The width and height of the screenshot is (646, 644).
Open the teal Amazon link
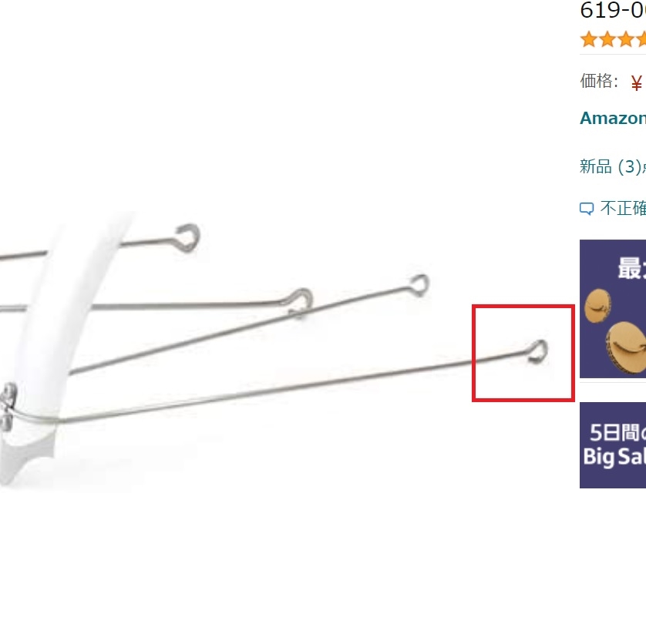click(613, 118)
